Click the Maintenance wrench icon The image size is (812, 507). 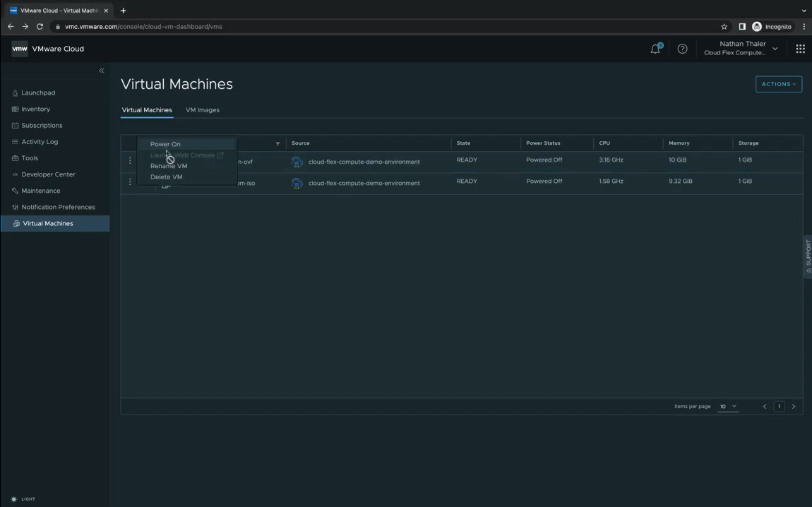tap(15, 191)
